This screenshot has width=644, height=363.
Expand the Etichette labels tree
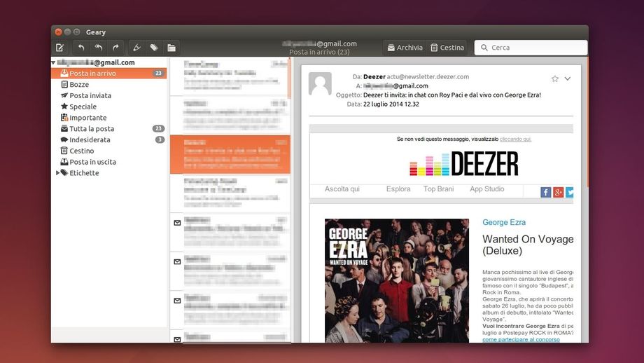[58, 173]
